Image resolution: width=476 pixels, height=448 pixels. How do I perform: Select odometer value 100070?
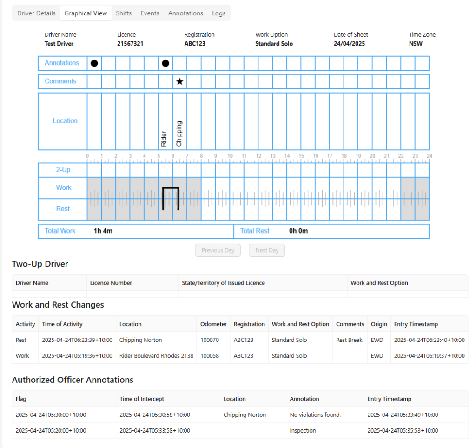pyautogui.click(x=210, y=340)
